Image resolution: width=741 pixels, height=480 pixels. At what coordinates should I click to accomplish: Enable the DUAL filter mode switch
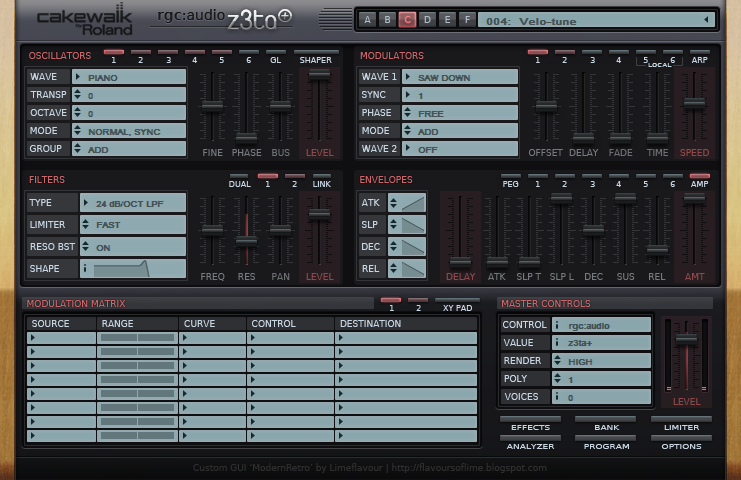(x=240, y=176)
